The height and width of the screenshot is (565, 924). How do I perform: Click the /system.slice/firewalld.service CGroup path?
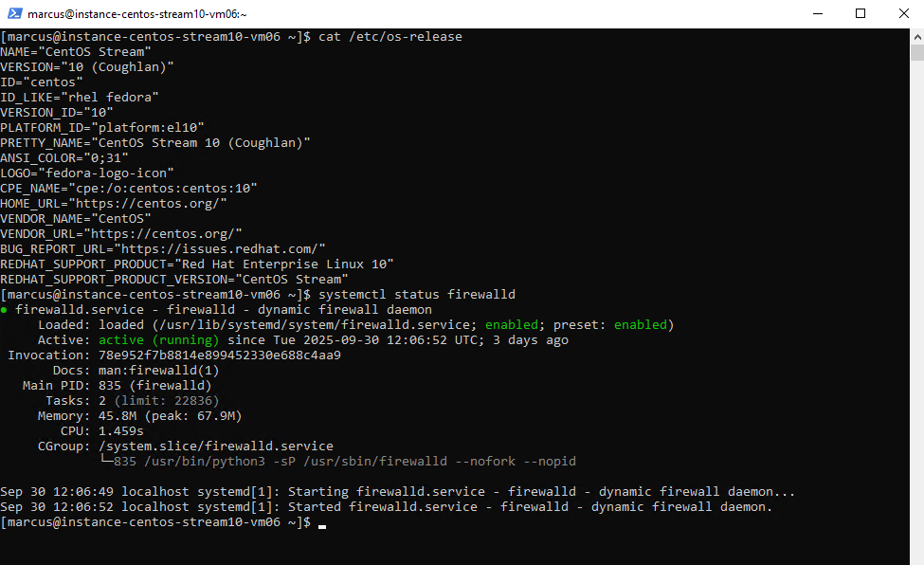point(216,446)
